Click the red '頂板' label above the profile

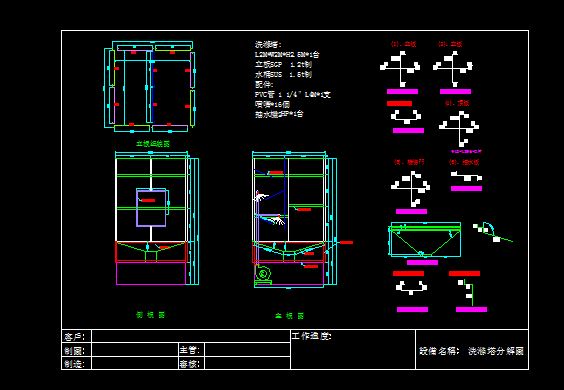[458, 103]
